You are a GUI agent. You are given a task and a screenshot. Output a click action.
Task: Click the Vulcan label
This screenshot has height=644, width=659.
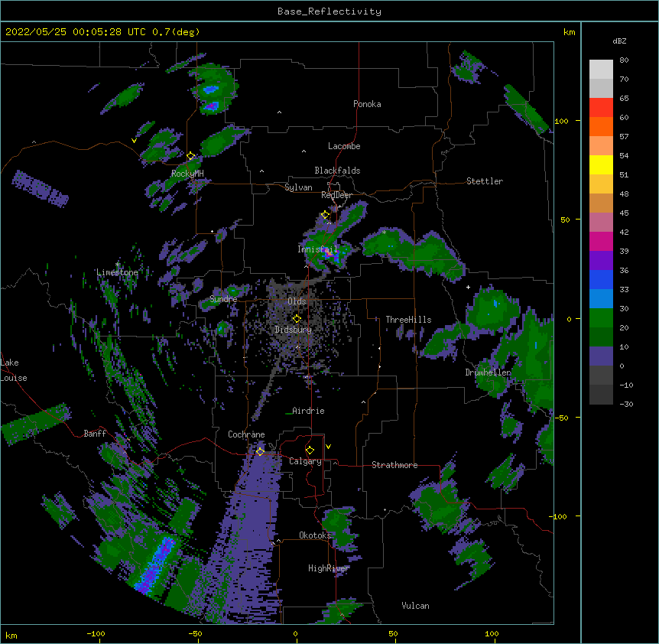415,606
